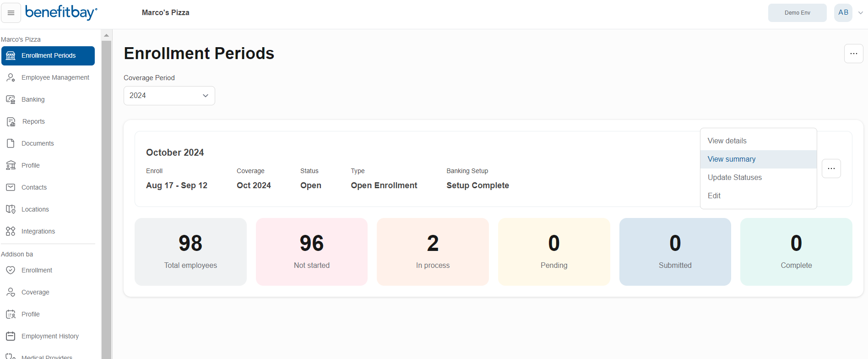This screenshot has height=359, width=868.
Task: Select View summary from context menu
Action: (731, 159)
